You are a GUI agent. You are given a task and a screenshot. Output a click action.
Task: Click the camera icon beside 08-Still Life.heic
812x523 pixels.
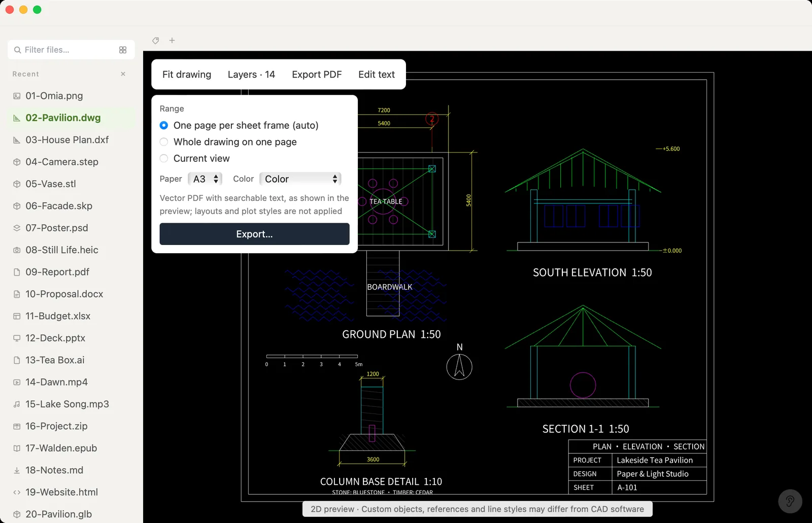pyautogui.click(x=17, y=250)
